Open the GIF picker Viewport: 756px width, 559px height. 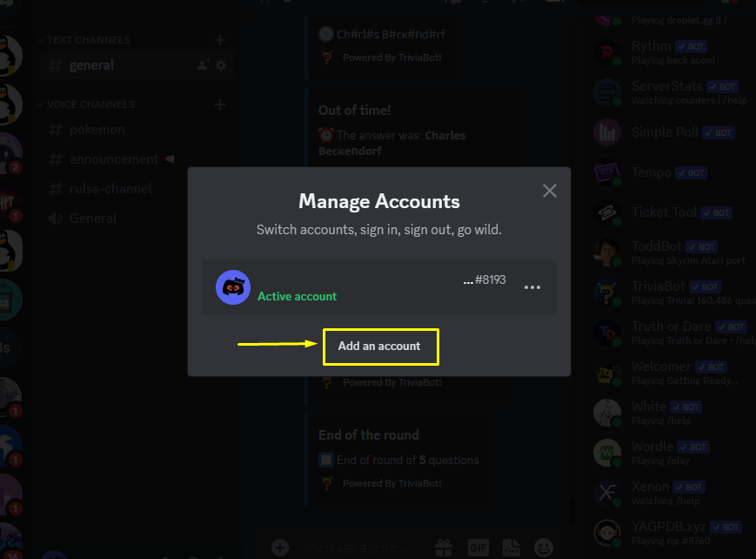tap(478, 548)
